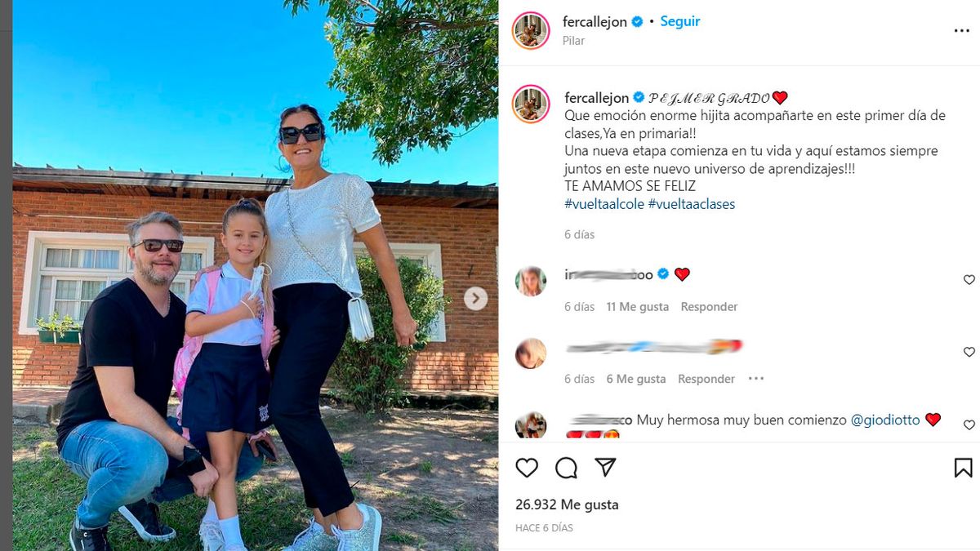Save the post with the bookmark icon
The width and height of the screenshot is (980, 551).
(963, 467)
